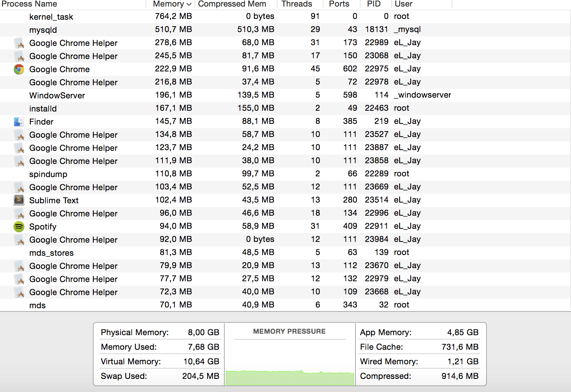Sort processes by PID header
Screen dimensions: 571x392
(x=373, y=4)
